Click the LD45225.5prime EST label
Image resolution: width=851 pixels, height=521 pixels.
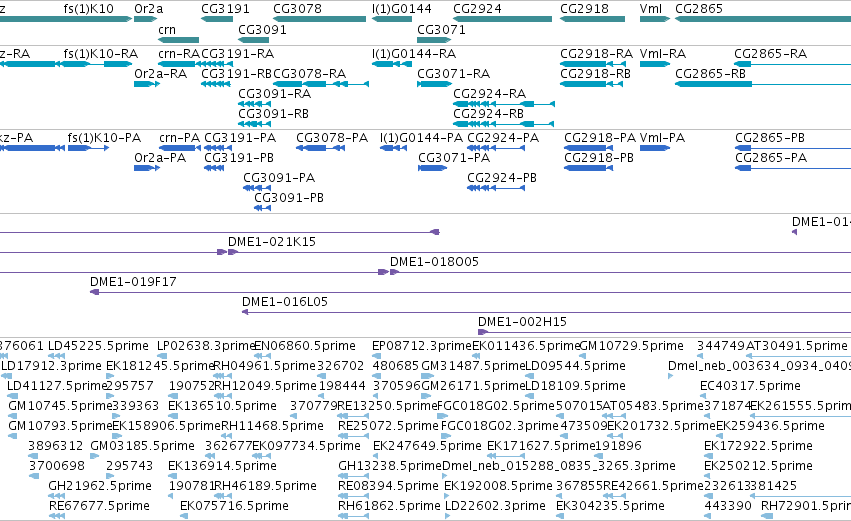pyautogui.click(x=98, y=346)
